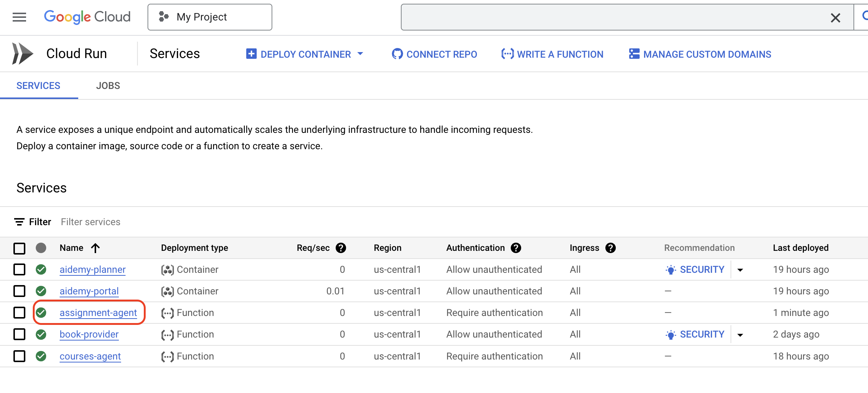Viewport: 868px width, 393px height.
Task: Toggle the select-all services header checkbox
Action: tap(19, 248)
